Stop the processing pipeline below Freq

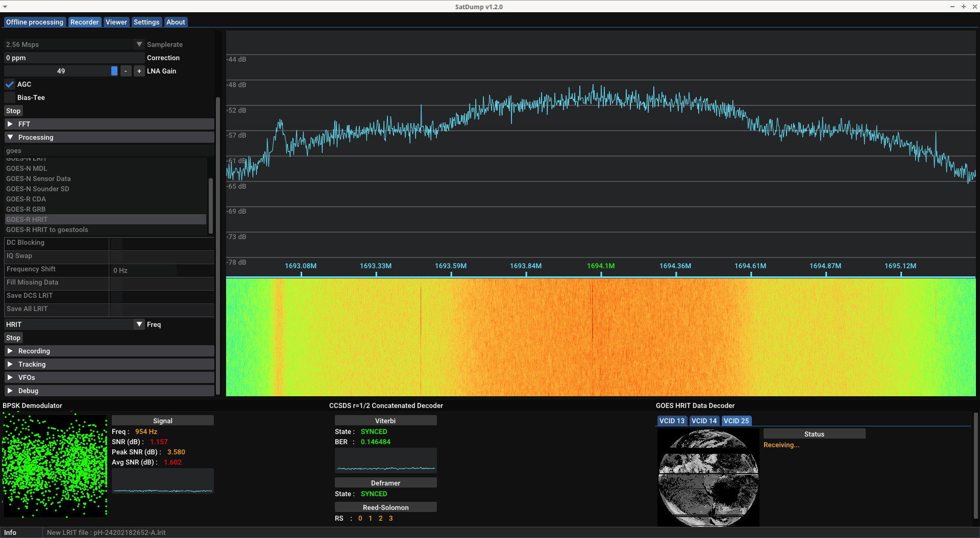(x=13, y=338)
